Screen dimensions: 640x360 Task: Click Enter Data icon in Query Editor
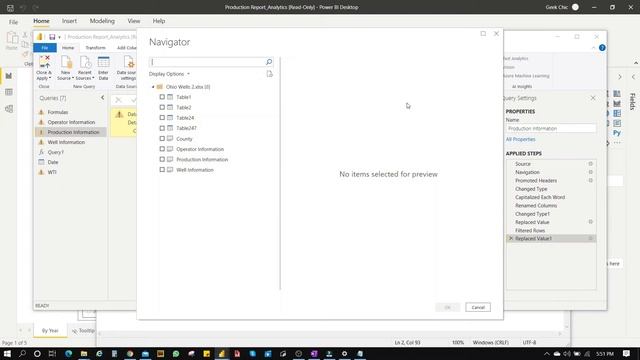tap(103, 62)
